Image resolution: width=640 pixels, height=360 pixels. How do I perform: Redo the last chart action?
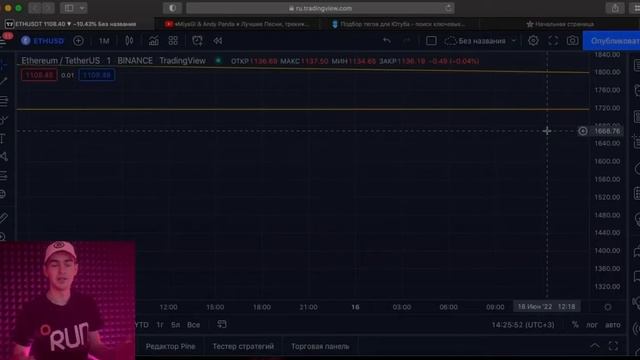click(x=406, y=41)
